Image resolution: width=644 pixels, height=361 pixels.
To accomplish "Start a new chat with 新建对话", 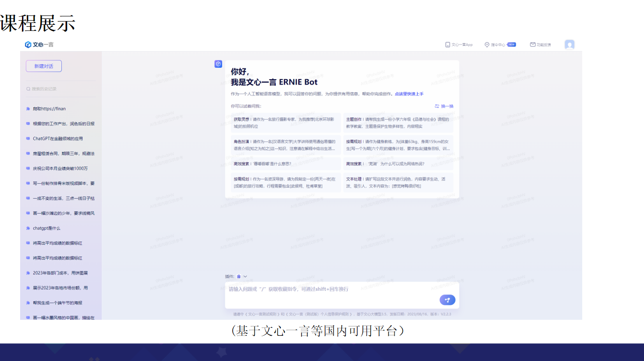I will coord(44,66).
